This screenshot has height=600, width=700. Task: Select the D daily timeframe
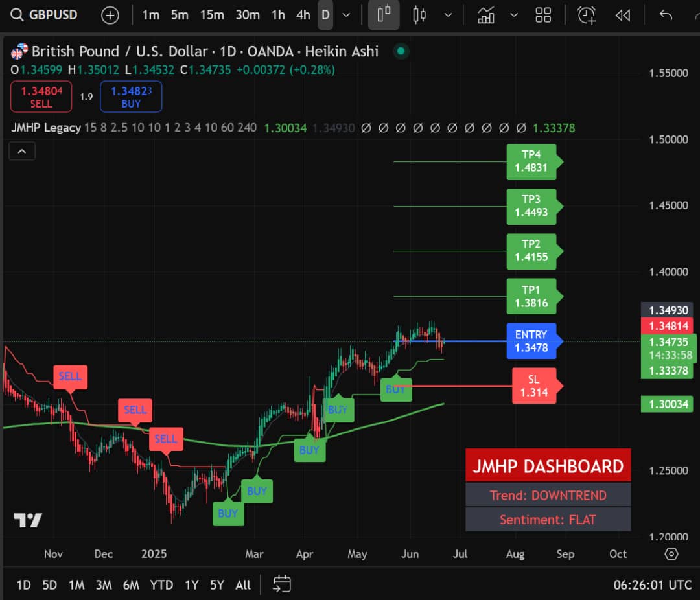click(325, 15)
